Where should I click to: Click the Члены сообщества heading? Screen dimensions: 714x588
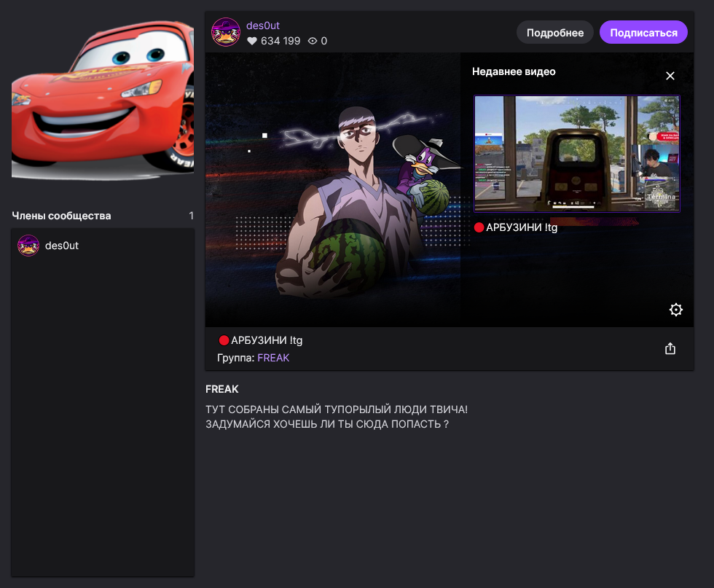(x=61, y=216)
